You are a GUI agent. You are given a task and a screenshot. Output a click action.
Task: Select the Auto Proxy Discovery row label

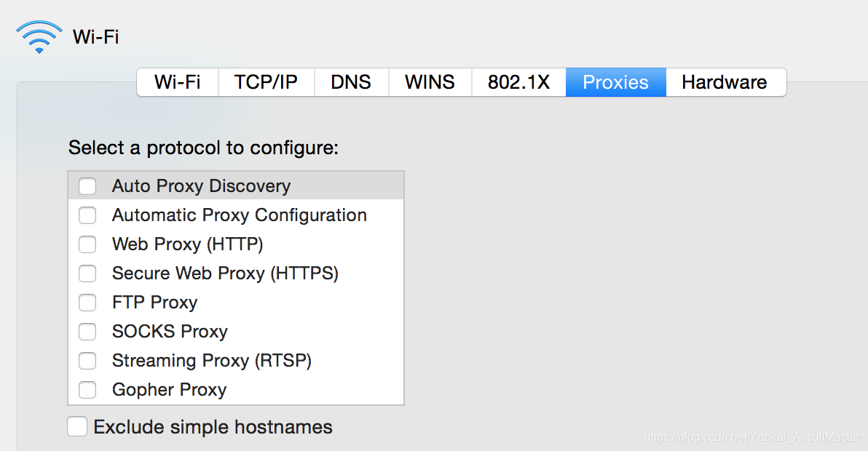tap(201, 186)
